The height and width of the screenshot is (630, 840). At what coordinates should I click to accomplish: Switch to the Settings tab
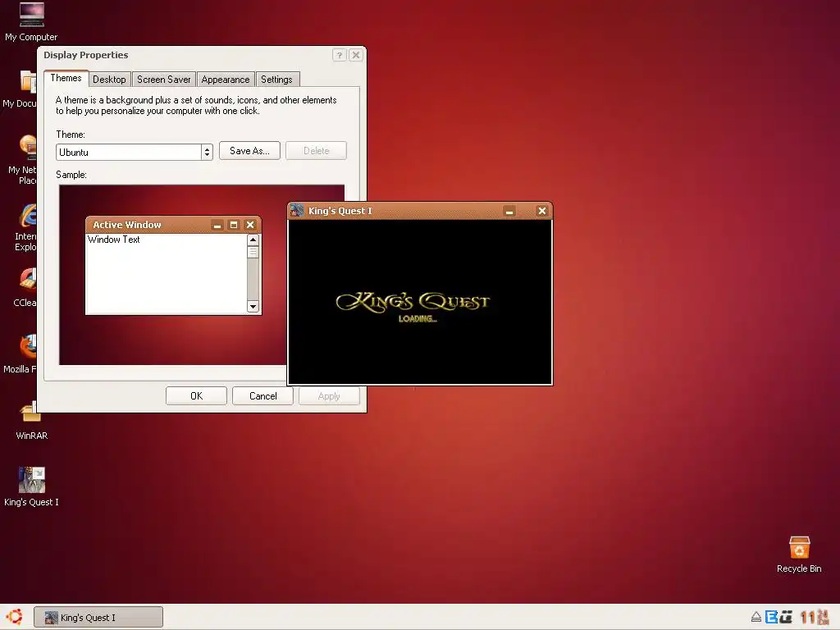[276, 80]
